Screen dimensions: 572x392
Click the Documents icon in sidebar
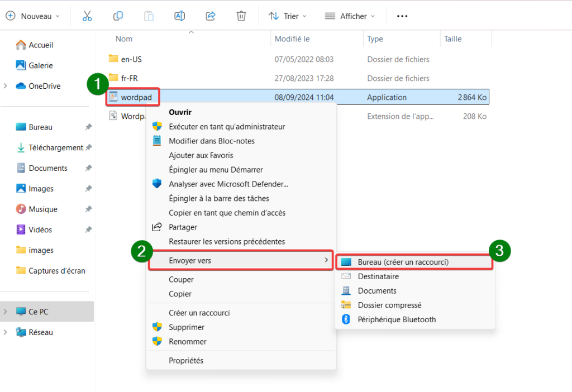[x=21, y=168]
